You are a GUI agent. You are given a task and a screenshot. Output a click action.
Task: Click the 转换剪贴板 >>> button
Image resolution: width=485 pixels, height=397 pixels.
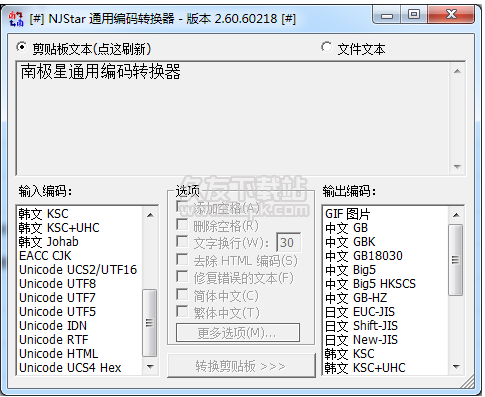[x=241, y=366]
